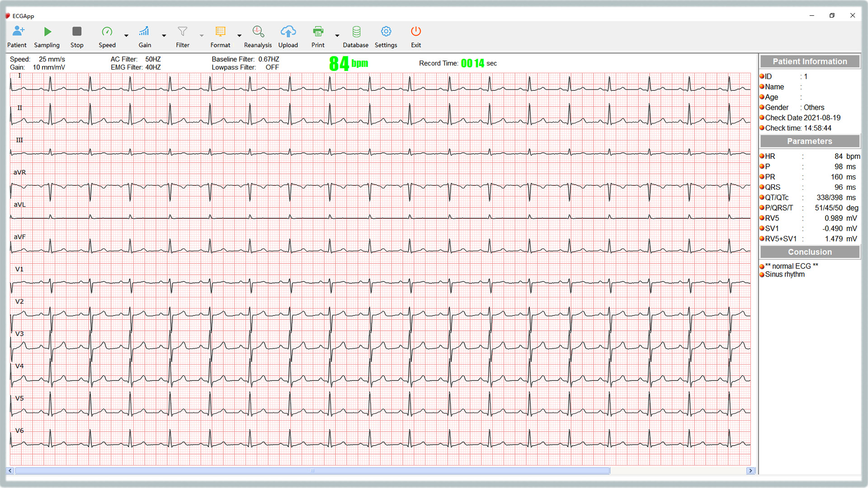Click the horizontal scrollbar left arrow
868x488 pixels.
tap(10, 470)
